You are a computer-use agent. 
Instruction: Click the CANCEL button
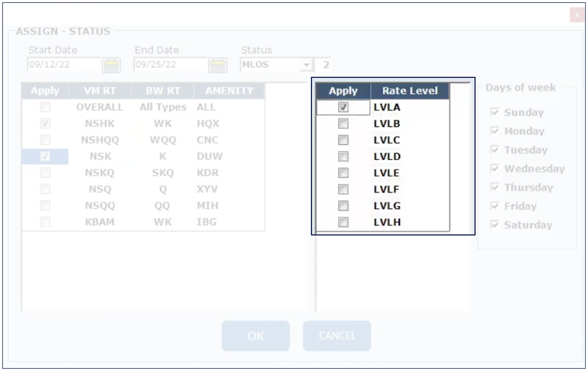click(336, 336)
